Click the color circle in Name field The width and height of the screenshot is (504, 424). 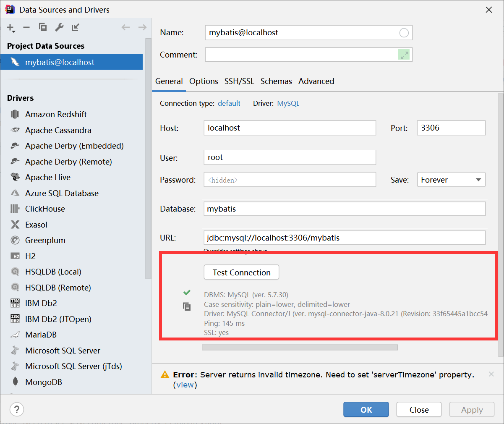pyautogui.click(x=404, y=33)
